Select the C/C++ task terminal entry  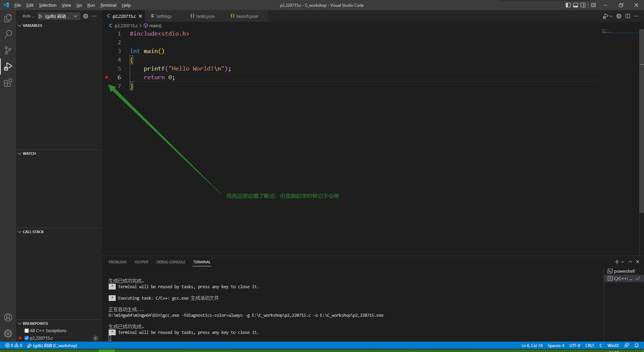pyautogui.click(x=624, y=278)
